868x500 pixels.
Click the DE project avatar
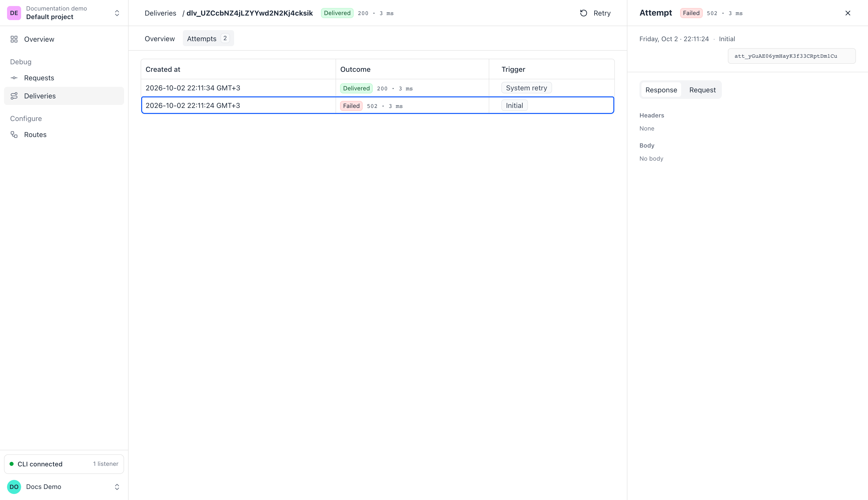click(x=14, y=13)
